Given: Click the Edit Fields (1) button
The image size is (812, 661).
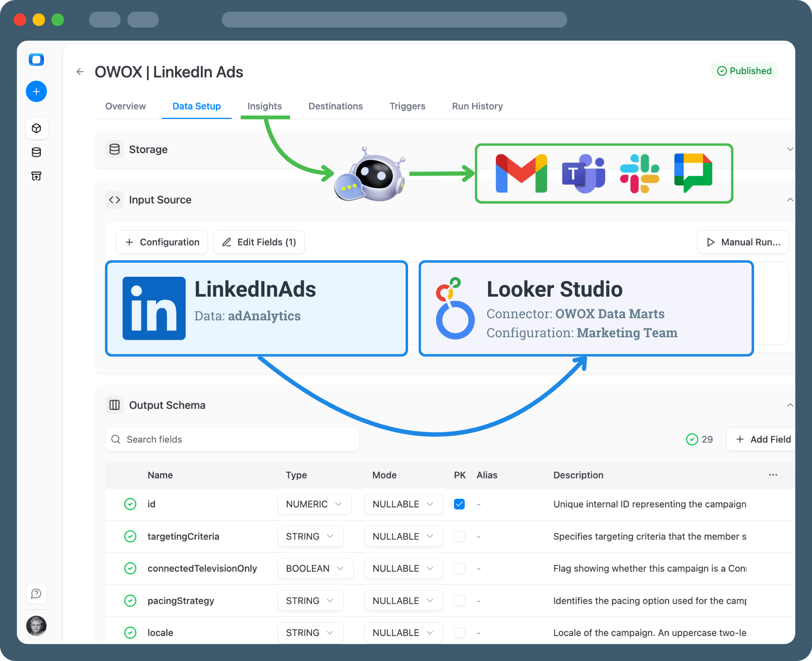Looking at the screenshot, I should 259,242.
